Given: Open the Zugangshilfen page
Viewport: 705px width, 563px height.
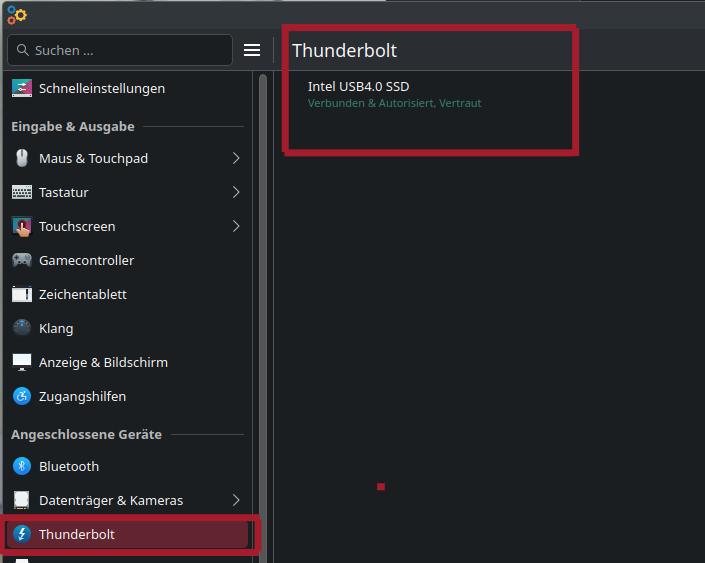Looking at the screenshot, I should tap(128, 397).
